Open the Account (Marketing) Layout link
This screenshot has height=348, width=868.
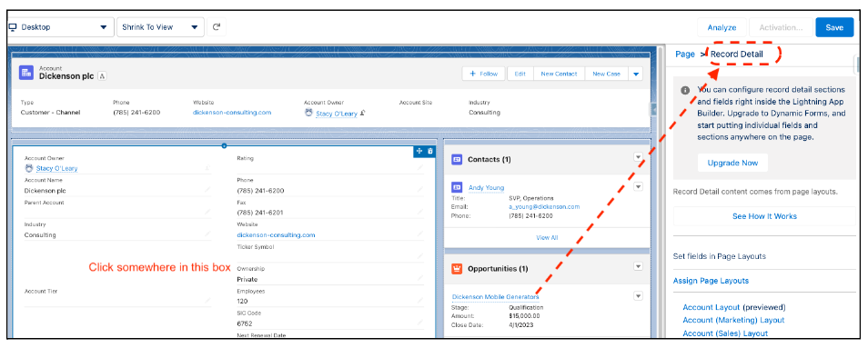click(733, 320)
